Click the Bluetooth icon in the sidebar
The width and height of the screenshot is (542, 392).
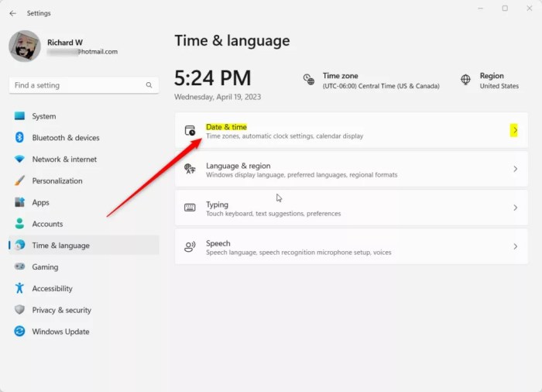pos(19,137)
